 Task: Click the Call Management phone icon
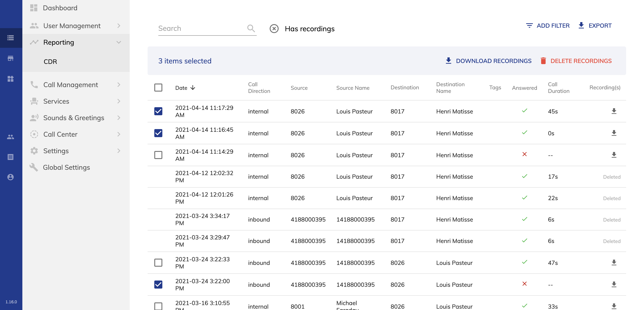coord(34,85)
